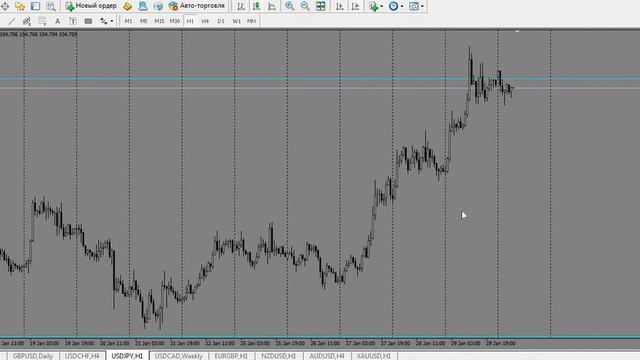640x360 pixels.
Task: Switch to H4 timeframe
Action: [205, 21]
